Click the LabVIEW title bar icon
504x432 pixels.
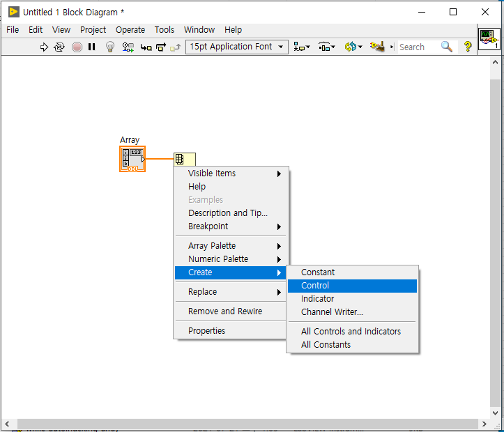tap(13, 13)
